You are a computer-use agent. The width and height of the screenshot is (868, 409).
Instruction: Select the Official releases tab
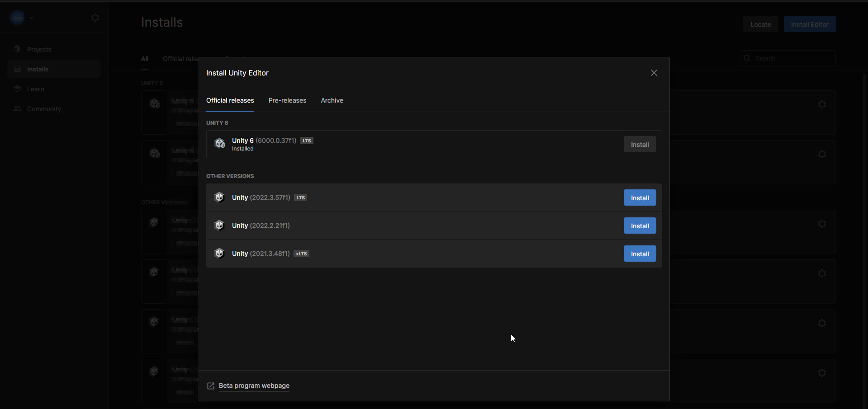(x=230, y=100)
